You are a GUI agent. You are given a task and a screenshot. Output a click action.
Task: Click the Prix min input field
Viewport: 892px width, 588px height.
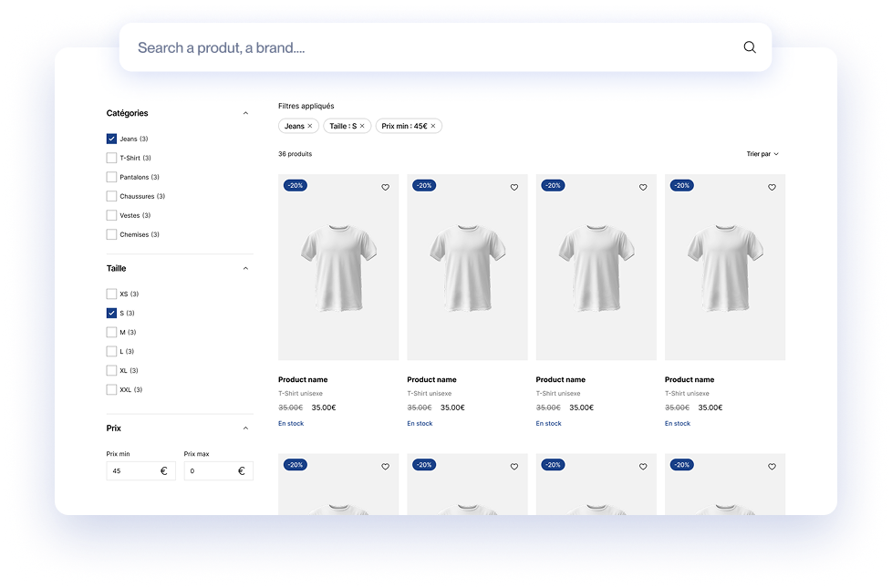(x=141, y=470)
